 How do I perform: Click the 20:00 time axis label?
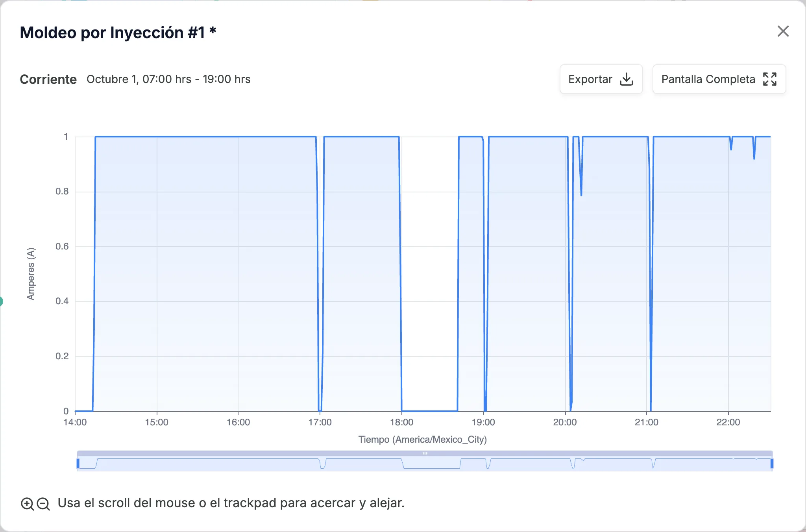[x=565, y=422]
